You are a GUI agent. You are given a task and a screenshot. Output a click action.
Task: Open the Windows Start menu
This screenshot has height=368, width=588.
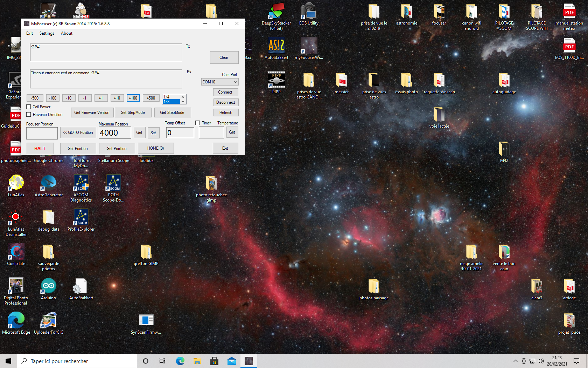point(8,361)
